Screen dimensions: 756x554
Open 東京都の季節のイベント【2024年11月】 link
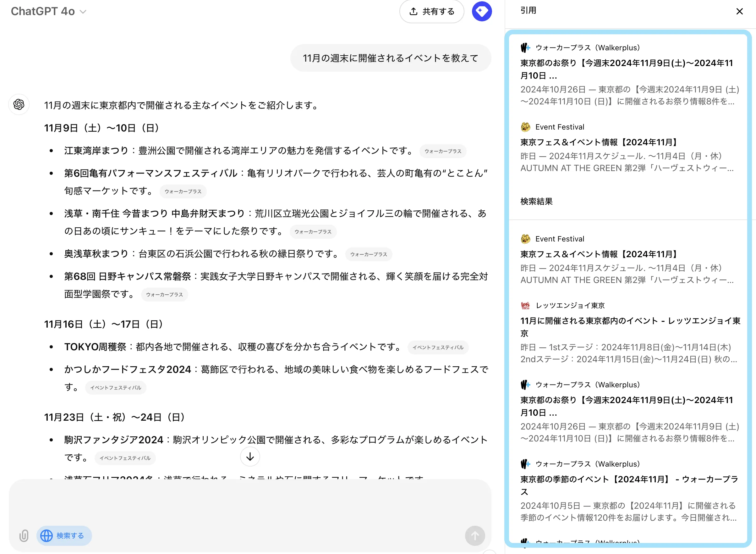pos(629,485)
